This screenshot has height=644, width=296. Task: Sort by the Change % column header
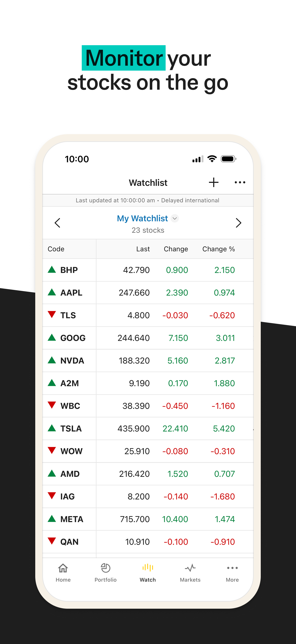218,249
